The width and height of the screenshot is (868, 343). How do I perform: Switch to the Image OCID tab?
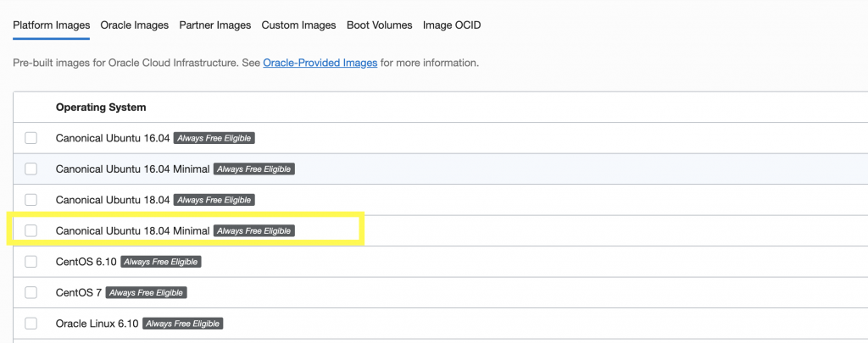pos(452,25)
